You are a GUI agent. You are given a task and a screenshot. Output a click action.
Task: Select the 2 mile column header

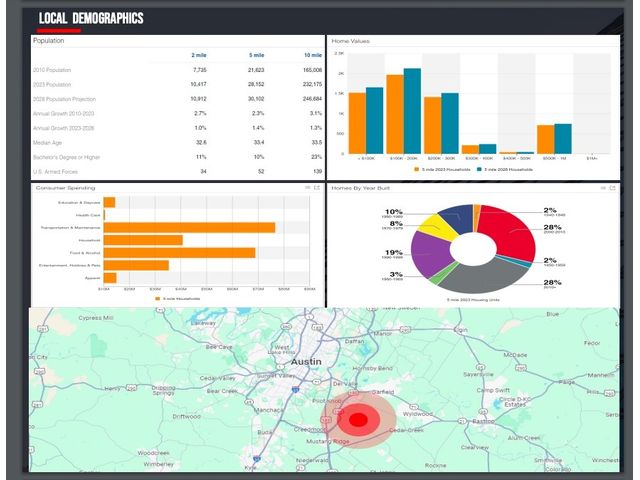(199, 55)
